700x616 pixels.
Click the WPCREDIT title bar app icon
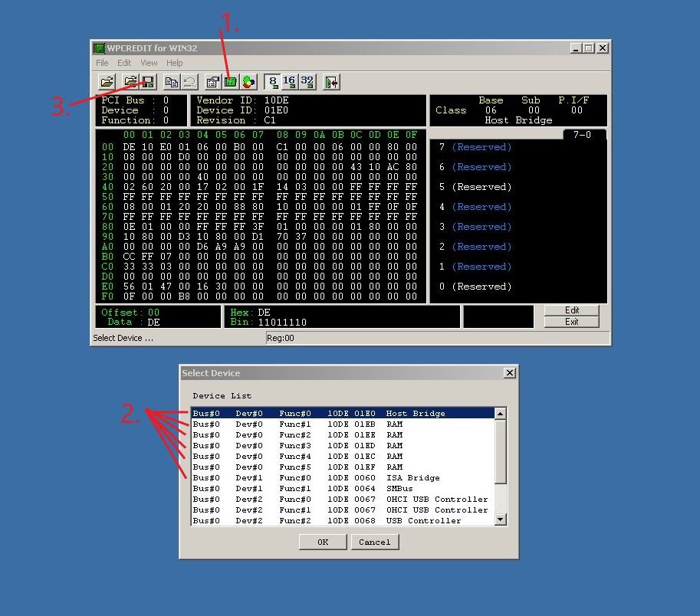[99, 48]
